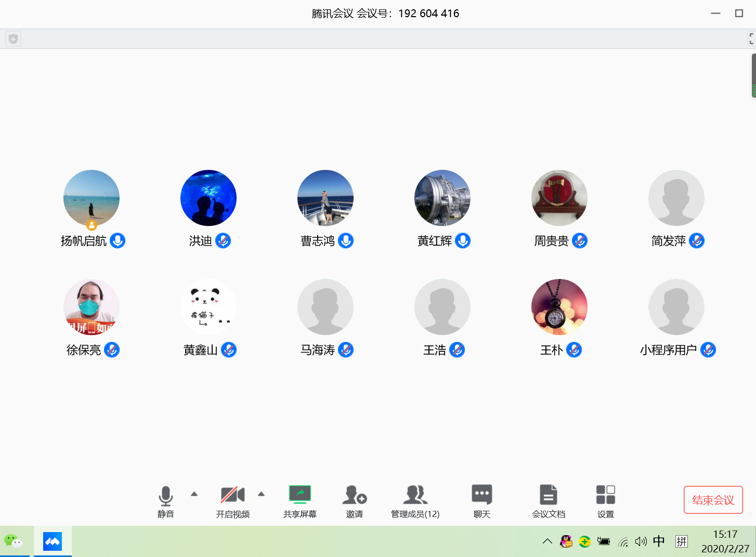Click the red 结束会议 button
Image resolution: width=756 pixels, height=557 pixels.
713,500
